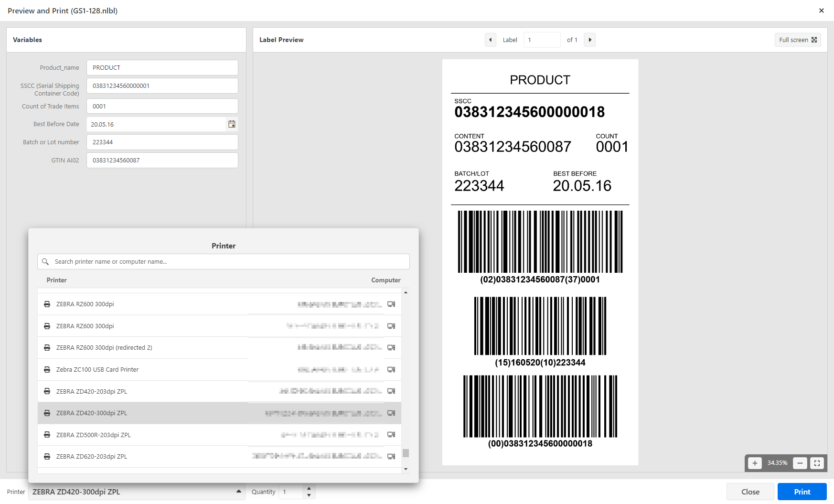The image size is (834, 504).
Task: Decrease the print Quantity by one
Action: coord(309,495)
